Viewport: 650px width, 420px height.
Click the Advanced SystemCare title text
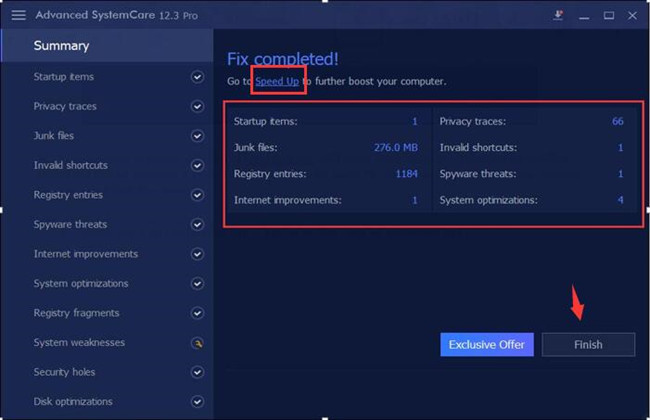pyautogui.click(x=116, y=15)
